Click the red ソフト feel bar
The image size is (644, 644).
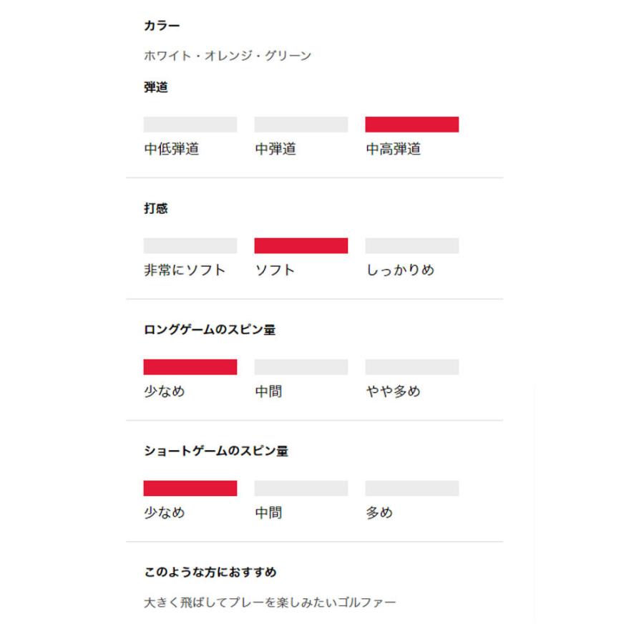[x=301, y=245]
